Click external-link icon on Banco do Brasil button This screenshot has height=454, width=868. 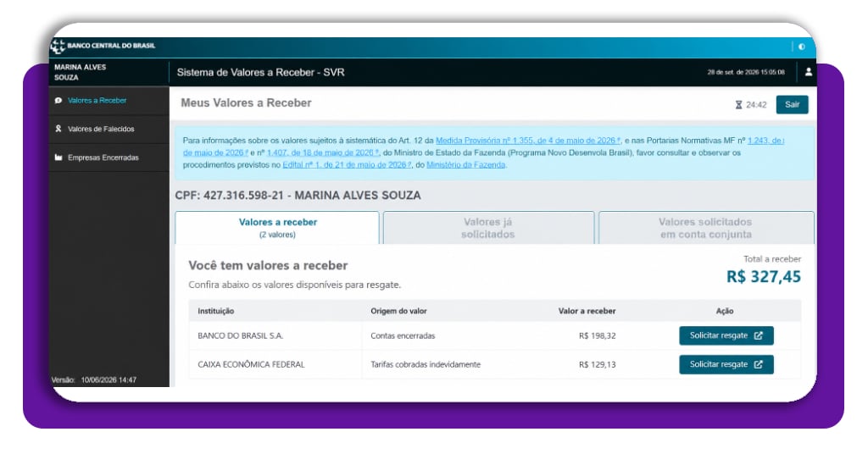coord(759,335)
